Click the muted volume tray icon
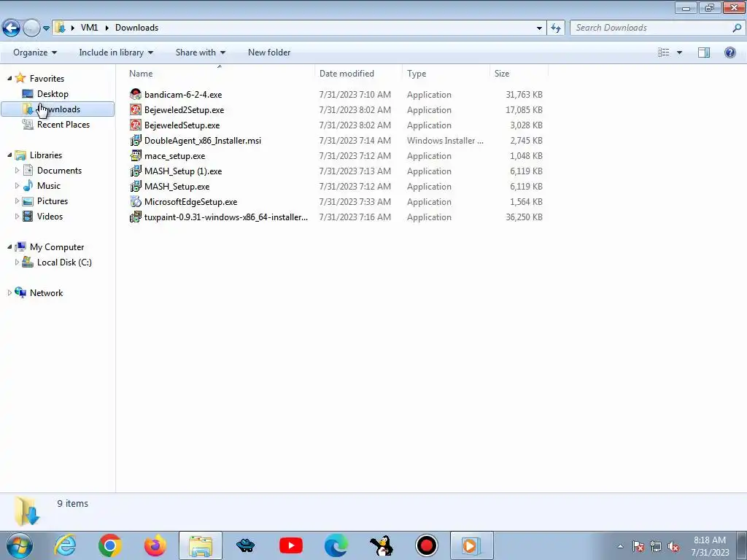The image size is (747, 560). [673, 547]
